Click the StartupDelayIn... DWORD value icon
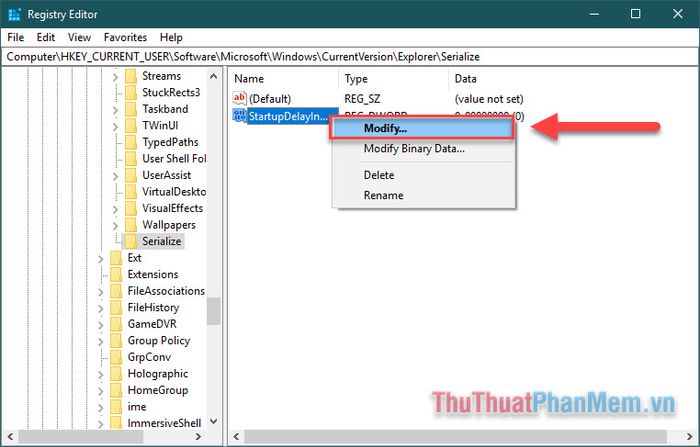This screenshot has width=700, height=447. pyautogui.click(x=240, y=116)
